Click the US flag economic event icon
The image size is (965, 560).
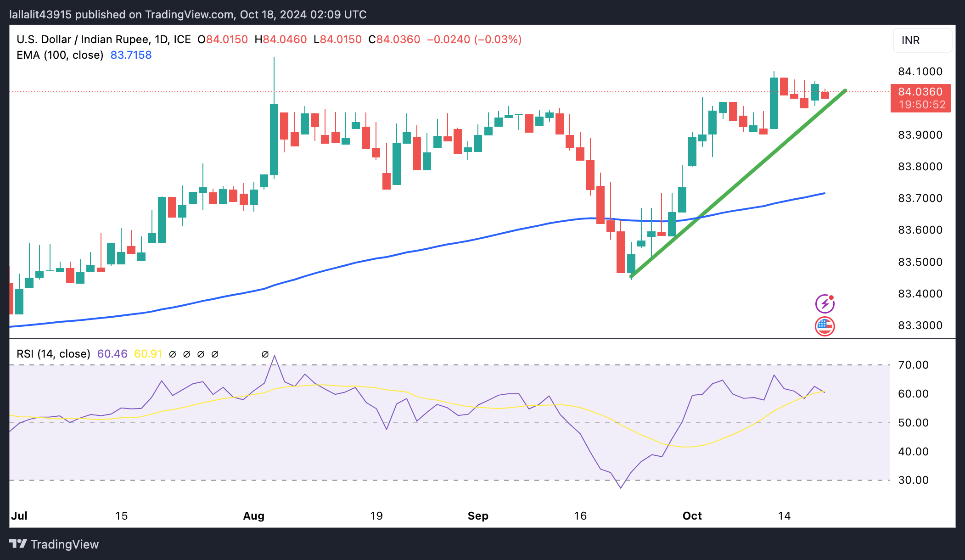[825, 326]
